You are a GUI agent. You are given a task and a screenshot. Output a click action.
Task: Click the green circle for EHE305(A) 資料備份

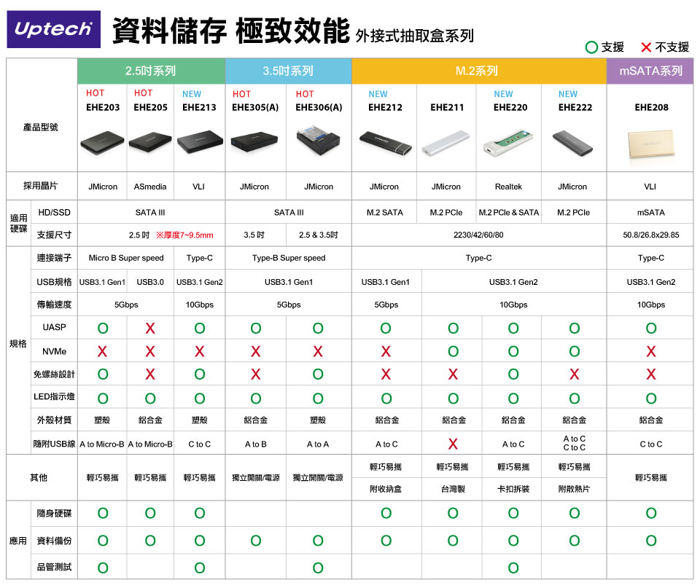coord(255,541)
